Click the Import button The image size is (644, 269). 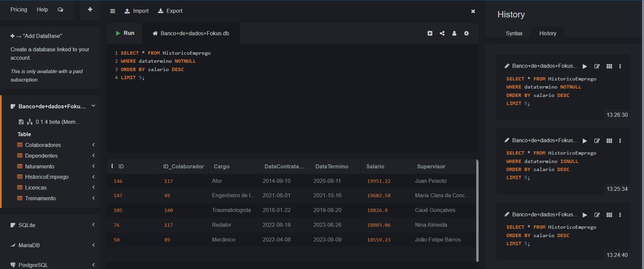coord(137,11)
